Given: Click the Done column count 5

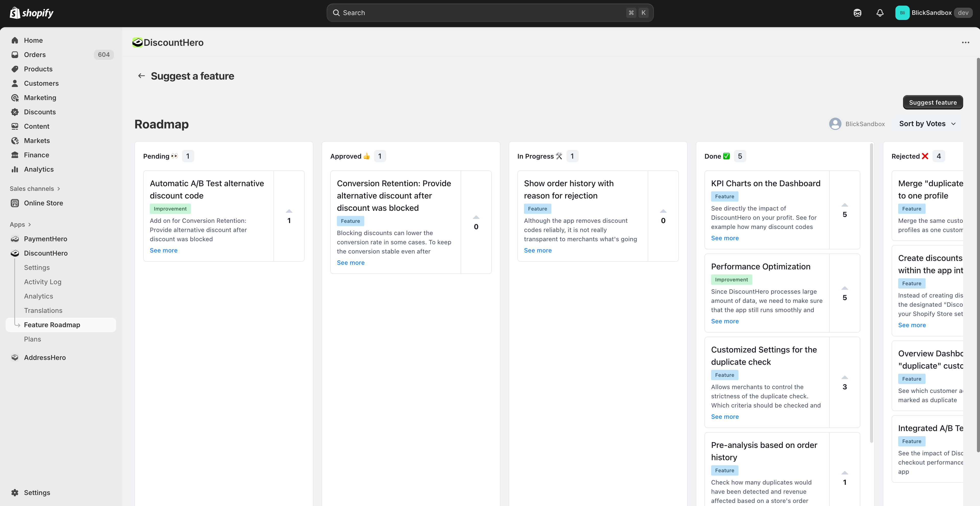Looking at the screenshot, I should (740, 156).
